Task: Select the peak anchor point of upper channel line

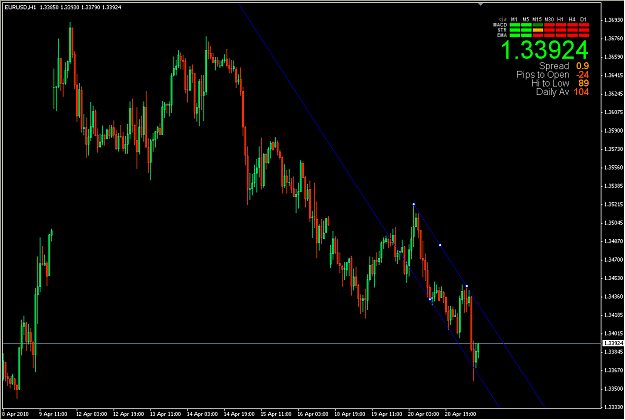Action: pos(414,204)
